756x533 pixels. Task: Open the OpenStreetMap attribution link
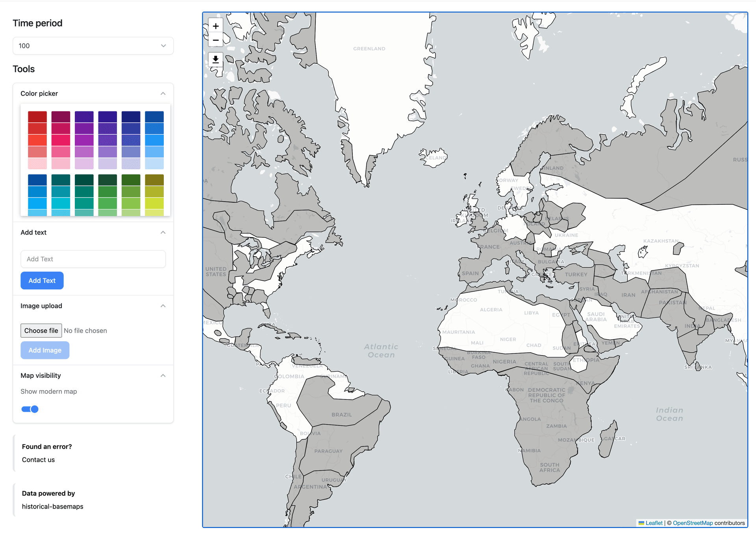pos(693,523)
